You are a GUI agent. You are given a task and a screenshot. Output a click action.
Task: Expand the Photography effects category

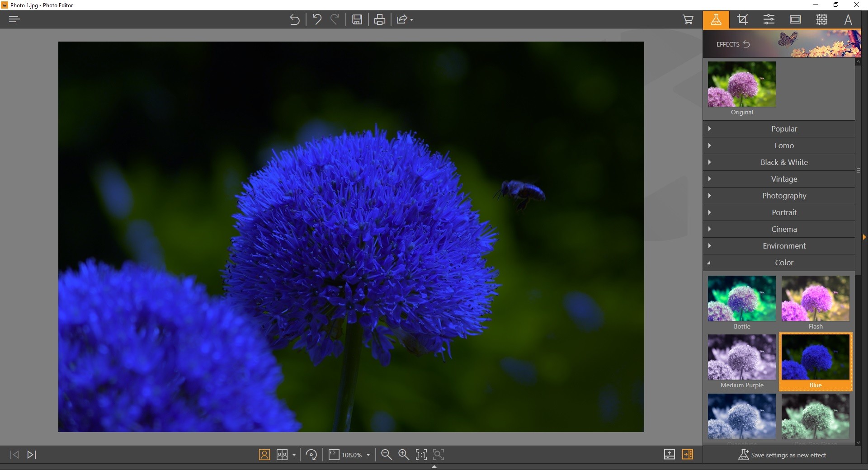(779, 196)
